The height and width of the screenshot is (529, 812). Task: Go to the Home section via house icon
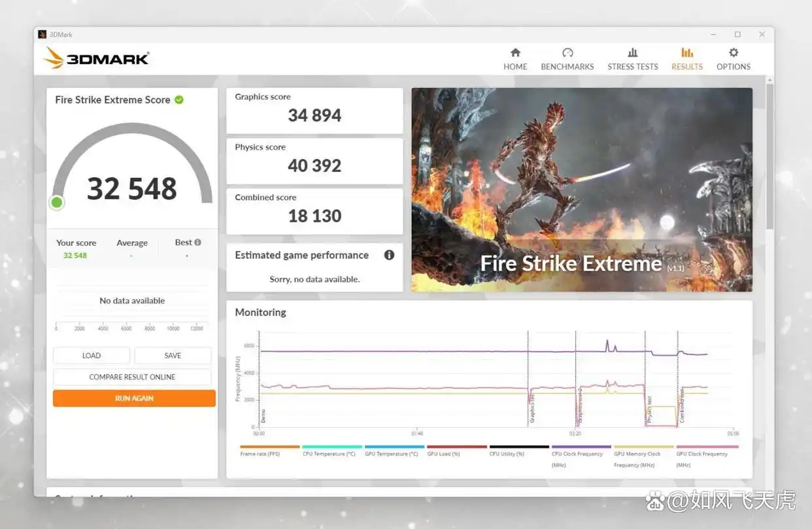coord(515,53)
